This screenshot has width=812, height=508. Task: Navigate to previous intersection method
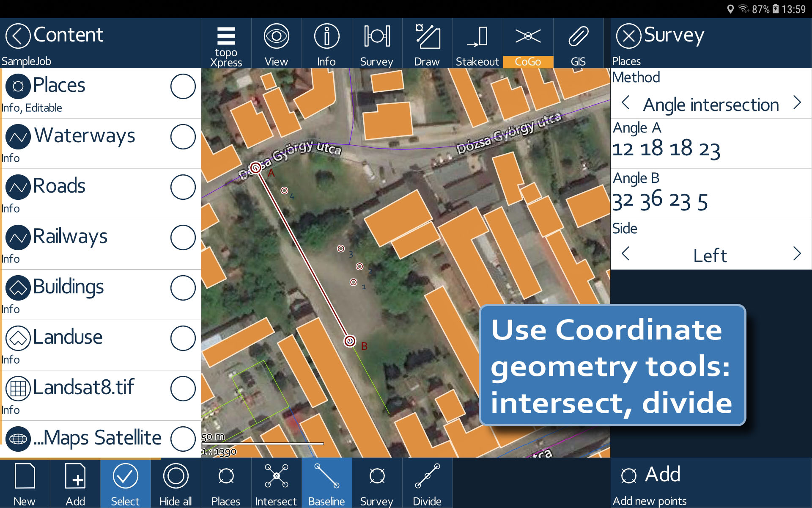(626, 104)
